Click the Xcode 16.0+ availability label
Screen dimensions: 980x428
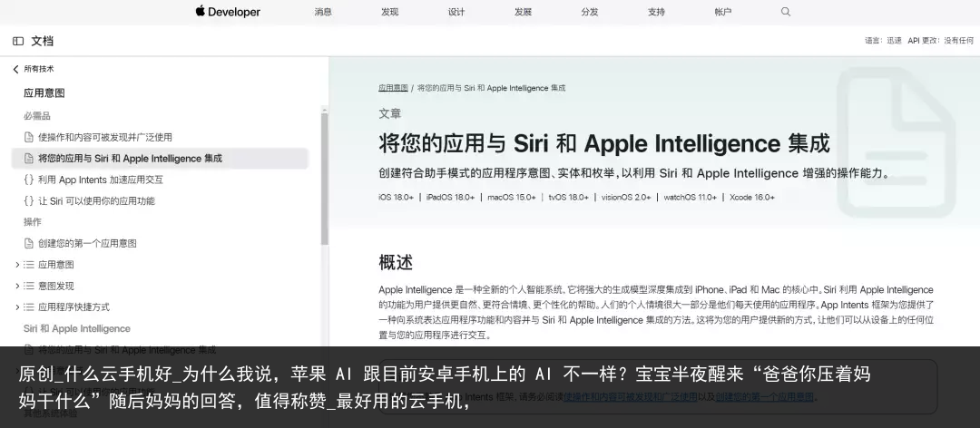(752, 198)
